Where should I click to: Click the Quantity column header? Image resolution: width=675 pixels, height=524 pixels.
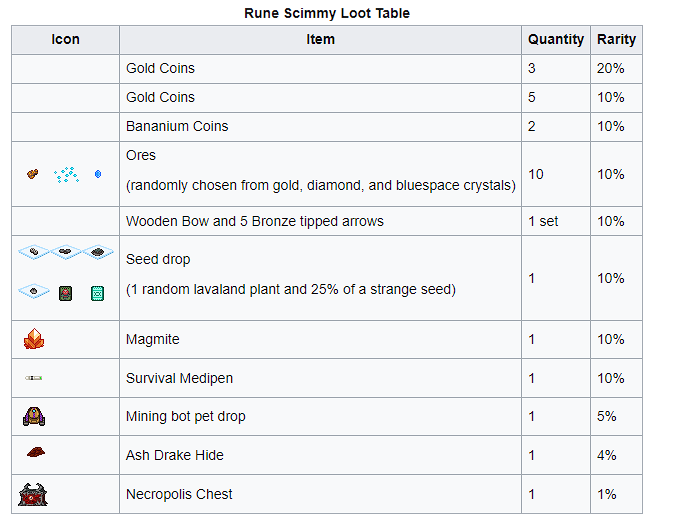555,40
